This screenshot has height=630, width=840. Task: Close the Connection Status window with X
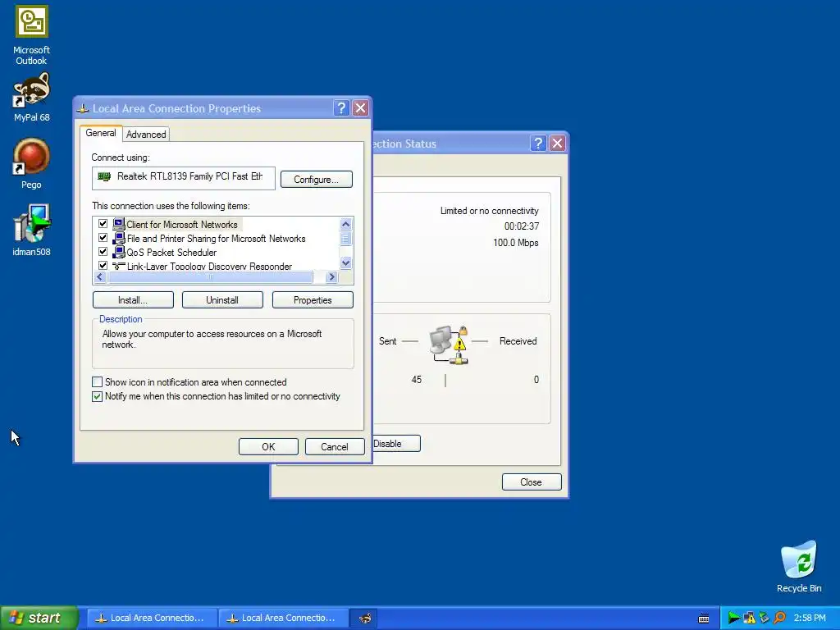tap(557, 143)
